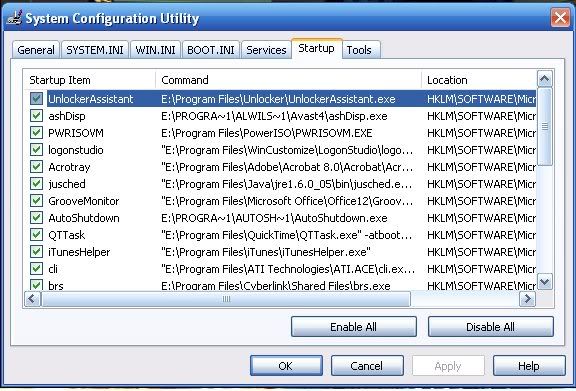Image resolution: width=576 pixels, height=391 pixels.
Task: Click the vertical scrollbar thumb
Action: (545, 126)
